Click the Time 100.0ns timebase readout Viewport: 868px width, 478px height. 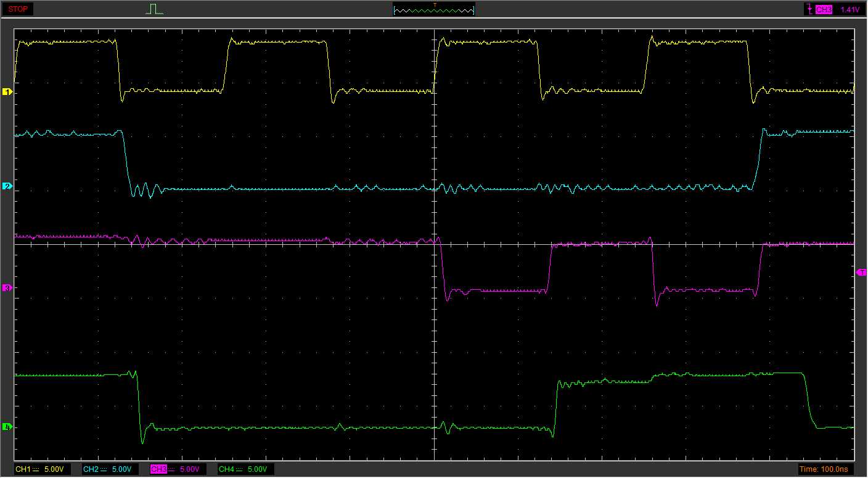coord(824,469)
